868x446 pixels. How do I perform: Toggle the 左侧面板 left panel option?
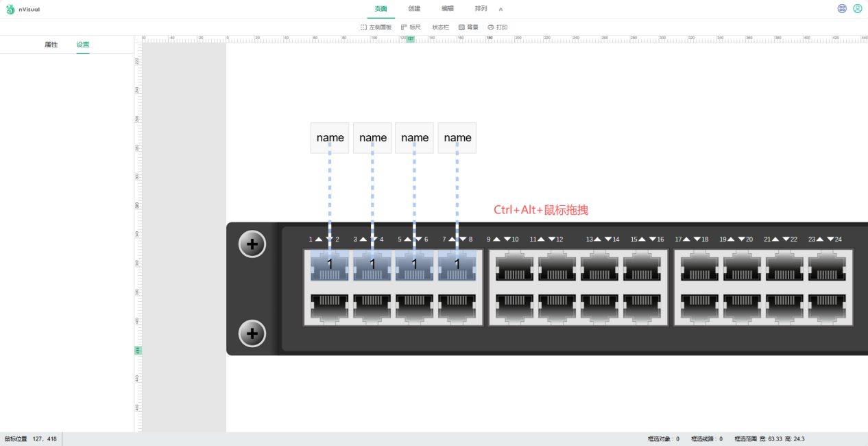tap(376, 27)
